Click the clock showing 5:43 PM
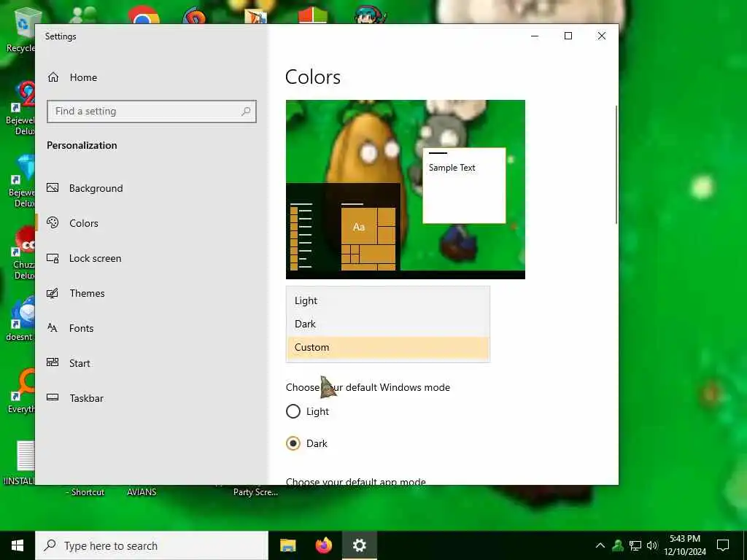The image size is (747, 560). 685,545
